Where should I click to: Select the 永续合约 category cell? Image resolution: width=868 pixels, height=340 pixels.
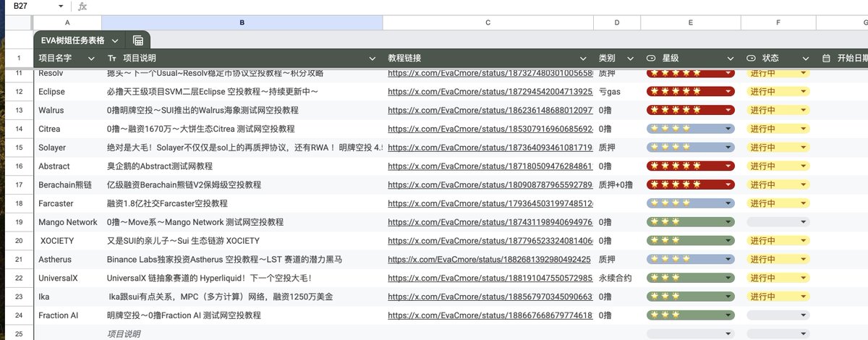[x=617, y=278]
